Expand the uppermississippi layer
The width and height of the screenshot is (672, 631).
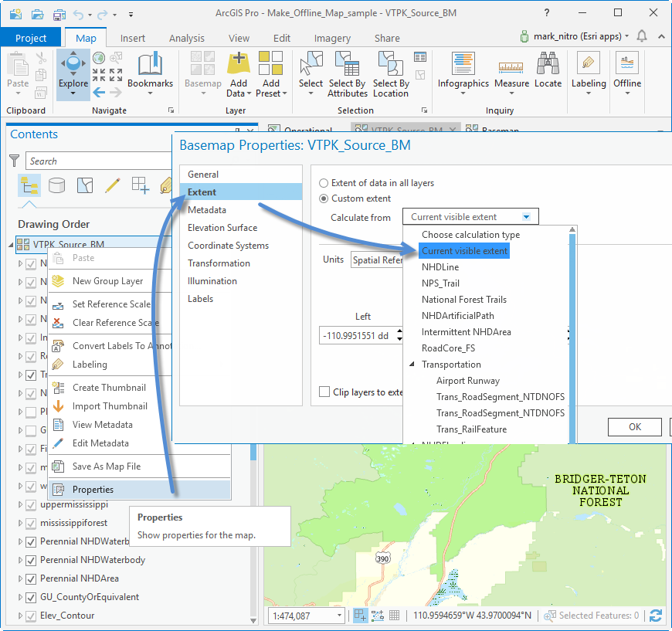[20, 504]
